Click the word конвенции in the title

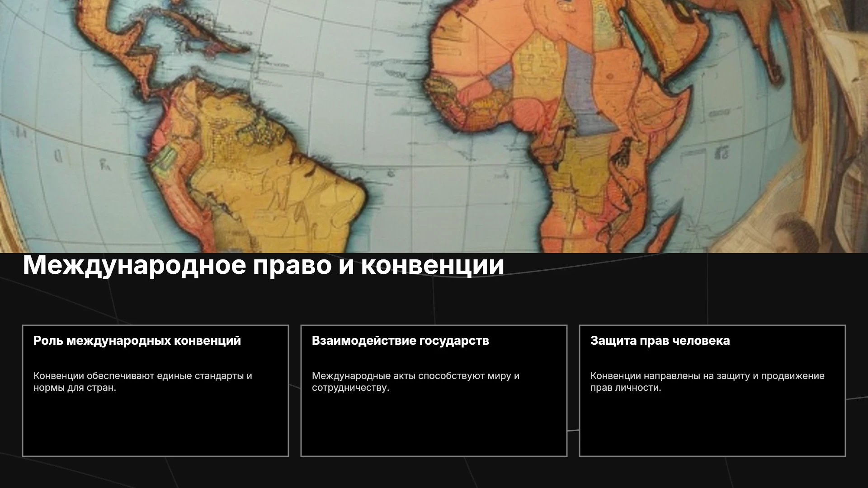point(433,265)
